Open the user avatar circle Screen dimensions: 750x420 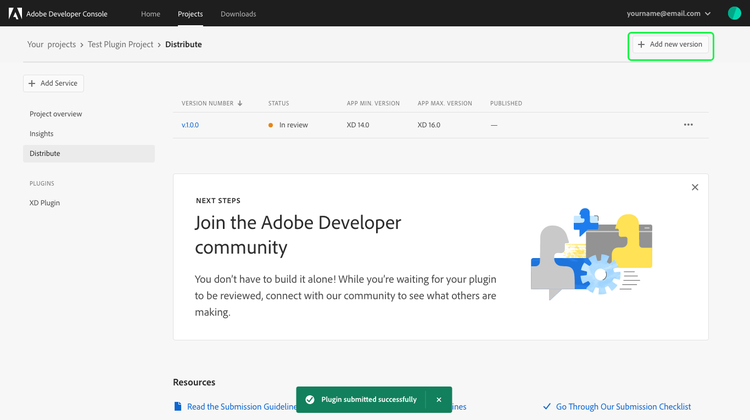[x=734, y=13]
